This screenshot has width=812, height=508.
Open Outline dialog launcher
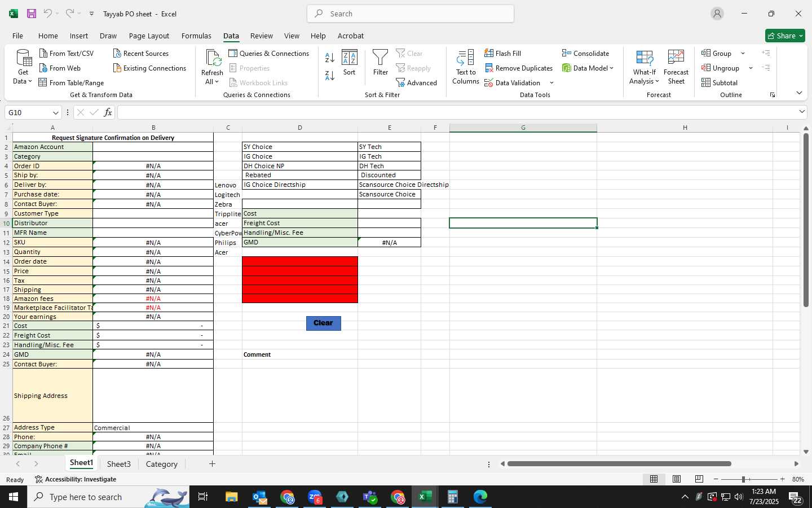pos(773,95)
